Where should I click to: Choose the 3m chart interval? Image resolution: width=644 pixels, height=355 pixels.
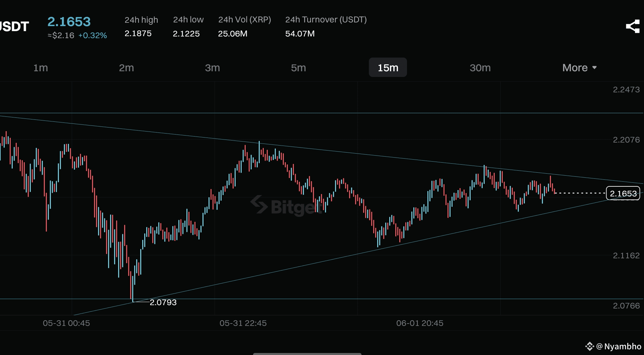pos(213,68)
